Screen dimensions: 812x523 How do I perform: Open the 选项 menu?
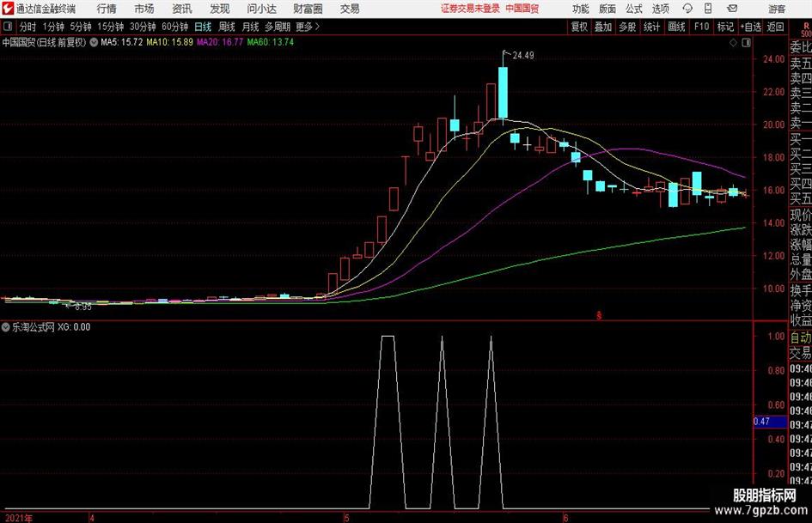660,9
